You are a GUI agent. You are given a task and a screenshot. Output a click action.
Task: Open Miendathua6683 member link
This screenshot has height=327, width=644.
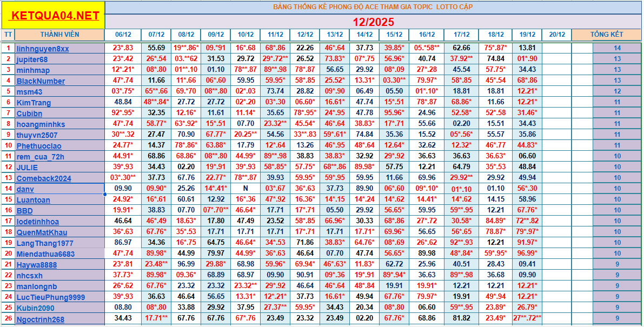45,254
